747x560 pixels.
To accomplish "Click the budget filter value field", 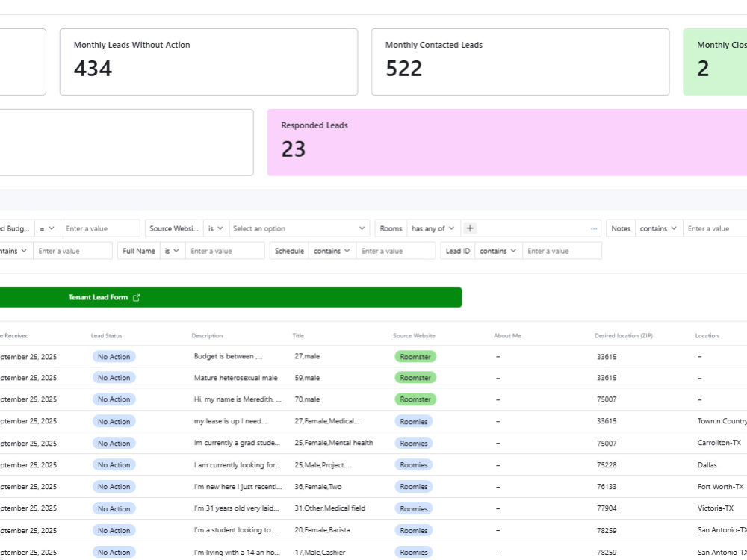I will point(100,228).
